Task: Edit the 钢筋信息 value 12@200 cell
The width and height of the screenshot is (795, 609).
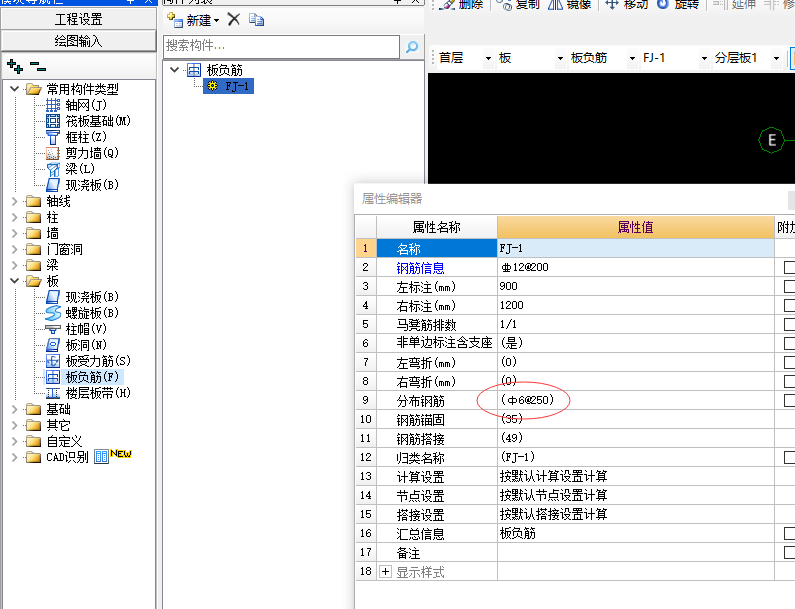Action: point(636,267)
